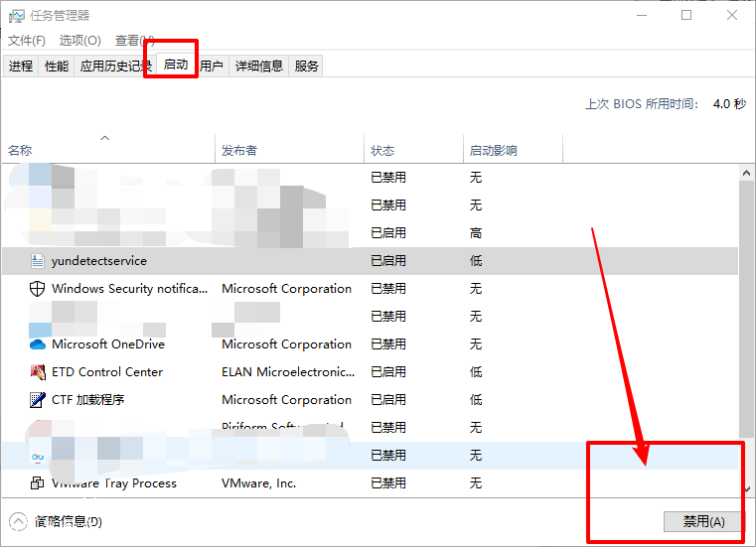Click the Windows Security shield icon

click(37, 289)
